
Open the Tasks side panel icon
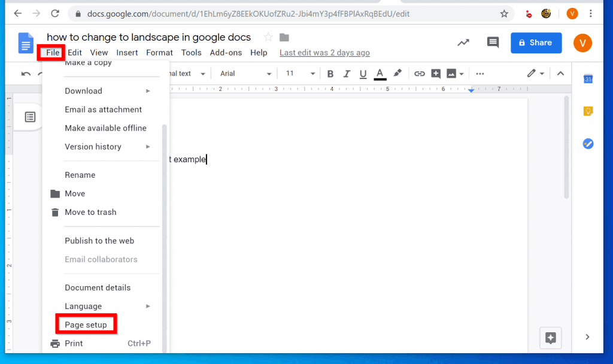click(x=588, y=144)
